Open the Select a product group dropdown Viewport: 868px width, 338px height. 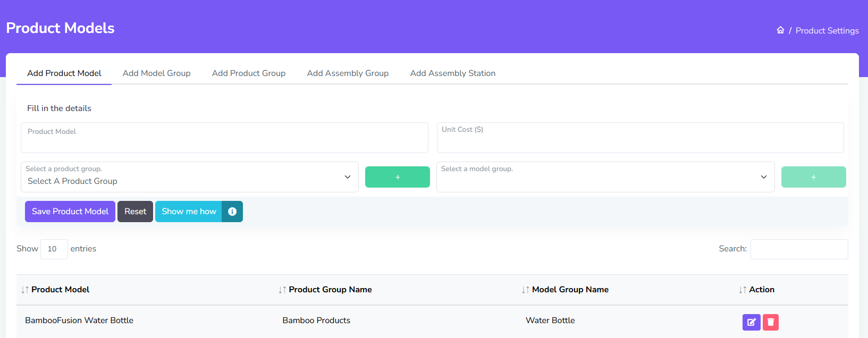[x=189, y=177]
